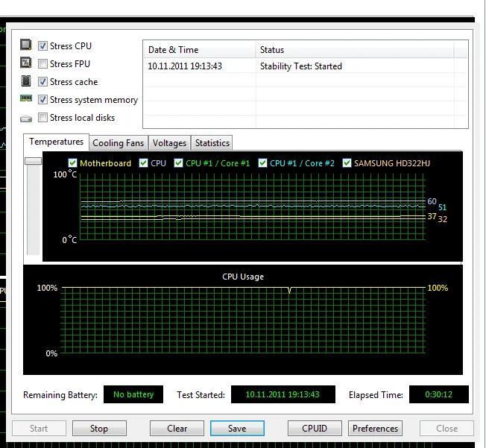The width and height of the screenshot is (486, 448).
Task: Open Preferences
Action: tap(375, 429)
